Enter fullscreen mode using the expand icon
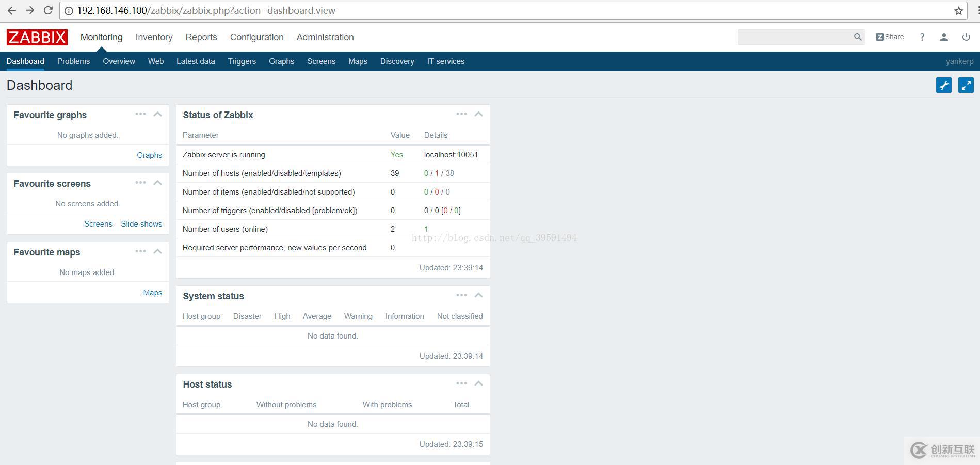 [966, 85]
